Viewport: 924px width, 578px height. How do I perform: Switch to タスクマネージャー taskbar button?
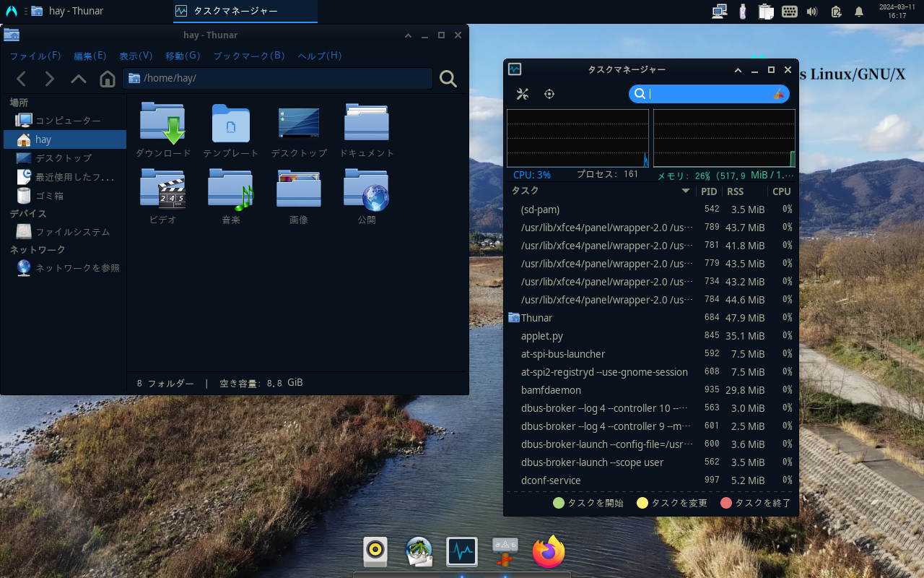pyautogui.click(x=245, y=11)
